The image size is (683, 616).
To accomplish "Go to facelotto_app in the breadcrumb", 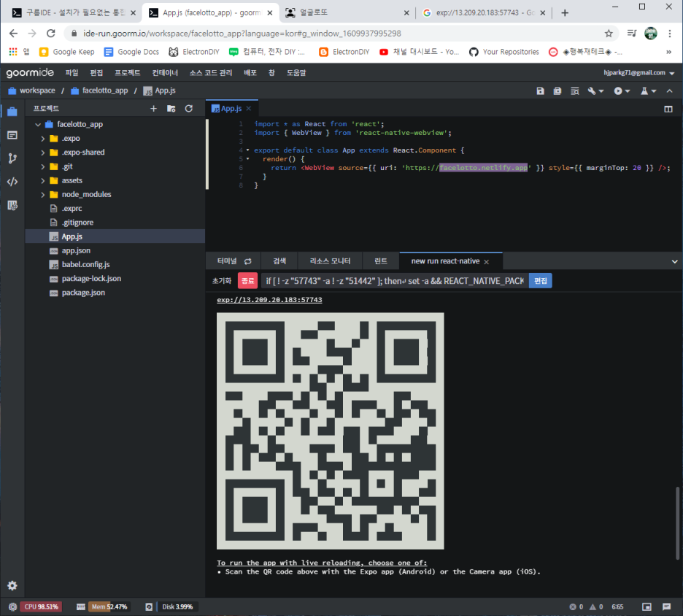I will coord(105,91).
